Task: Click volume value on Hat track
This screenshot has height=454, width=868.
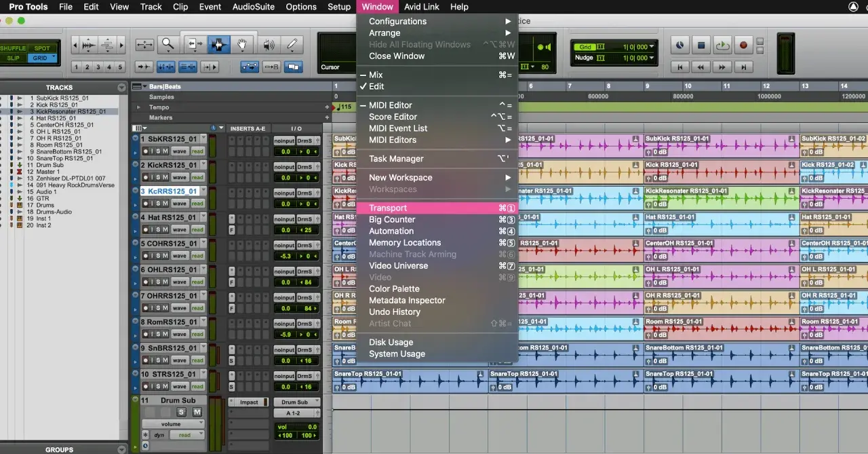Action: pyautogui.click(x=285, y=230)
